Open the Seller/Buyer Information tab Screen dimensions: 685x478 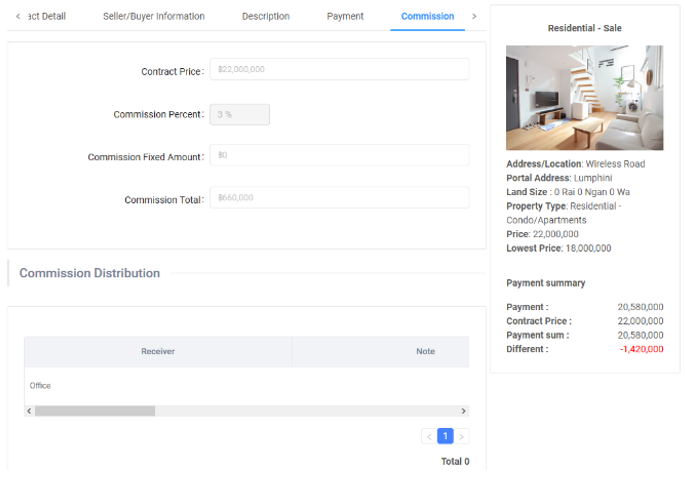(154, 16)
